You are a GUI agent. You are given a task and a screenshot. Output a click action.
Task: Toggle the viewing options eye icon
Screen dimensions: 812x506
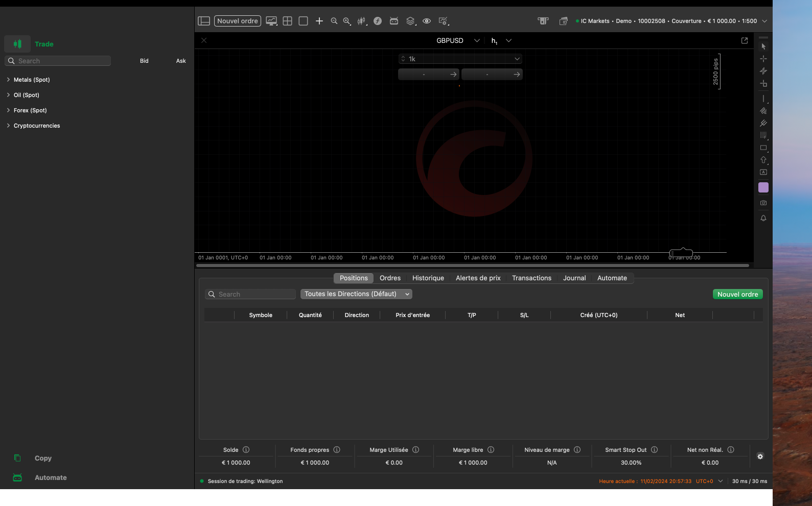point(427,21)
